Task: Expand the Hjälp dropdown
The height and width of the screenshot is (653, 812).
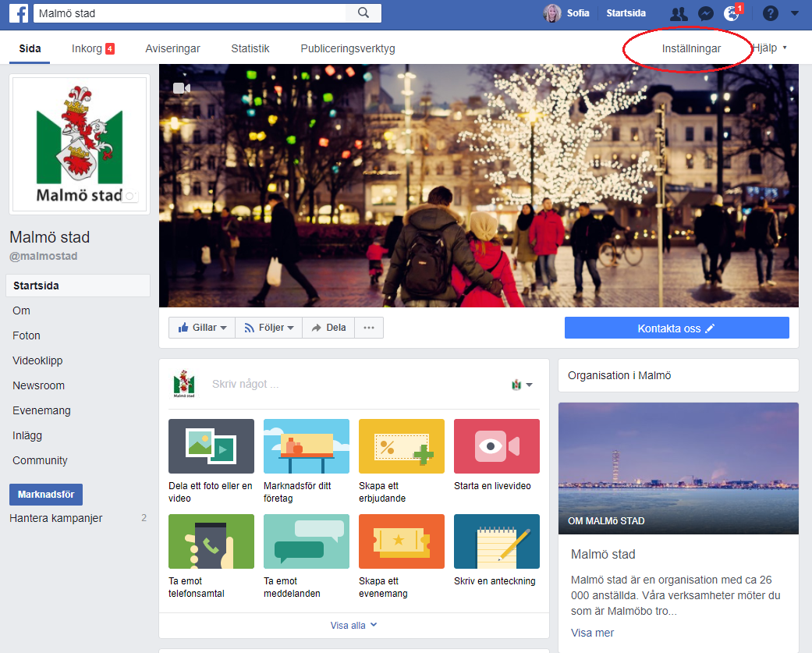Action: pyautogui.click(x=770, y=48)
